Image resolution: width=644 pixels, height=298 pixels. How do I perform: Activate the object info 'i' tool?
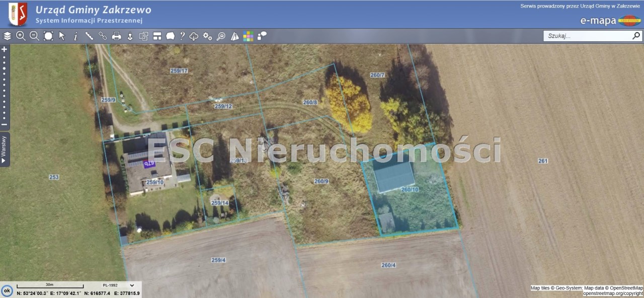[75, 36]
